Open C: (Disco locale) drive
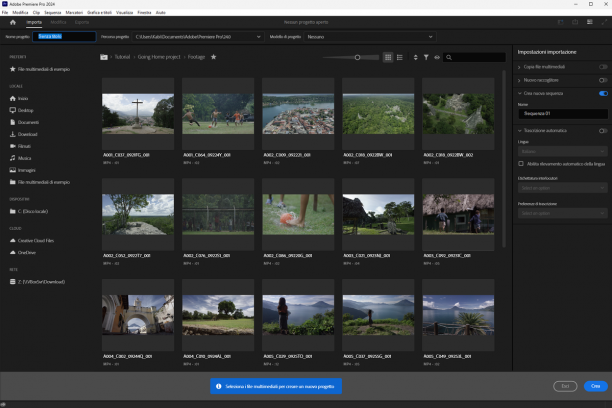Screen dimensions: 612x408 [x=29, y=211]
